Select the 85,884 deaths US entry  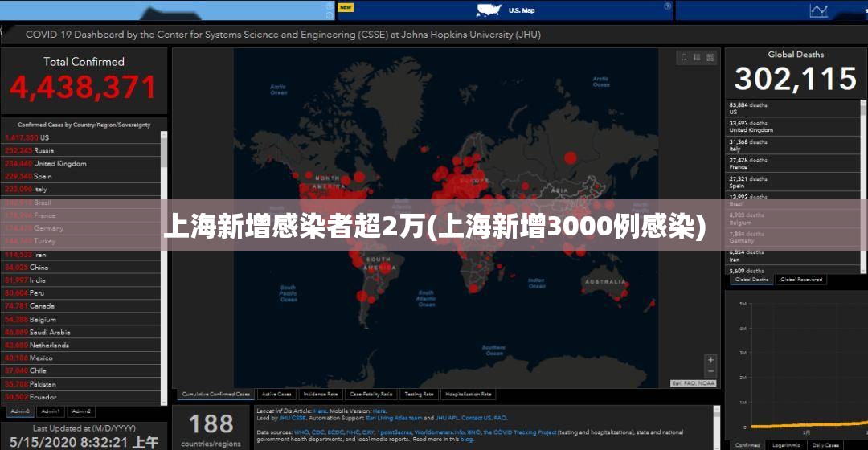tap(792, 108)
